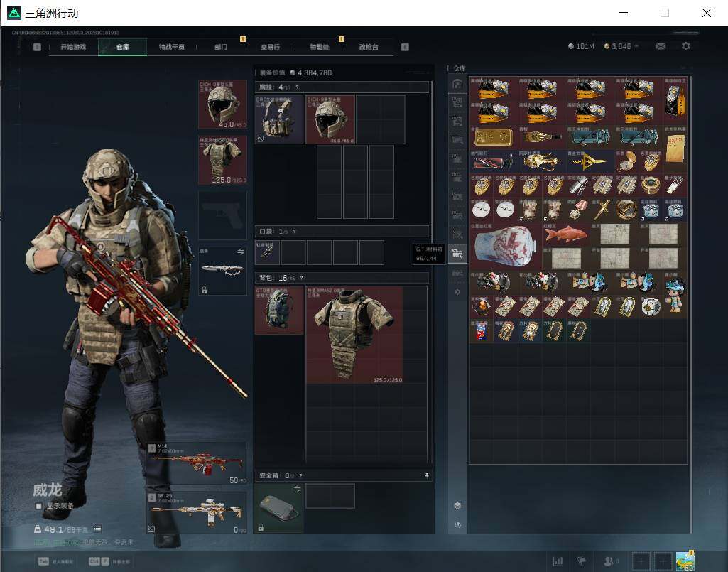Image resolution: width=728 pixels, height=572 pixels.
Task: Select the blue-and-red porcelain vase item
Action: click(x=505, y=246)
